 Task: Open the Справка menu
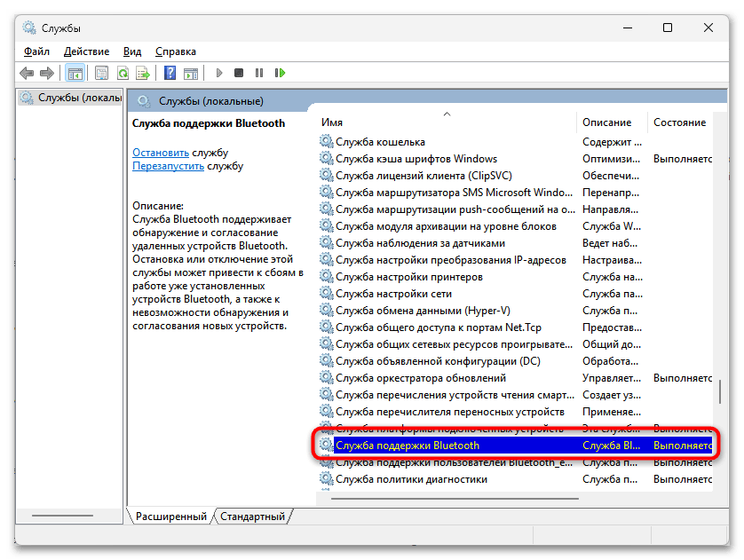click(176, 51)
